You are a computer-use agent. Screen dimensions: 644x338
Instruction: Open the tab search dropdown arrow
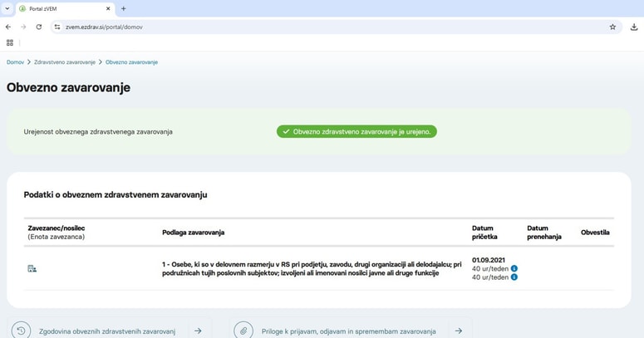7,8
